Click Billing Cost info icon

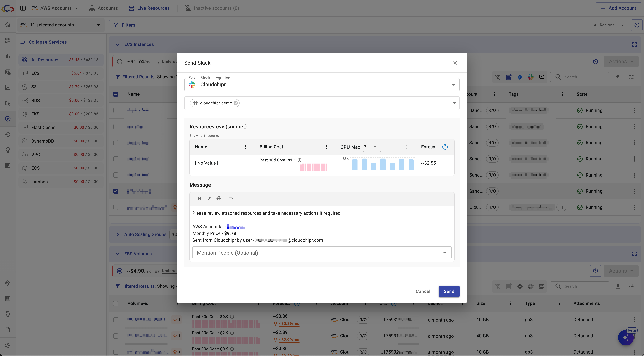click(x=300, y=160)
